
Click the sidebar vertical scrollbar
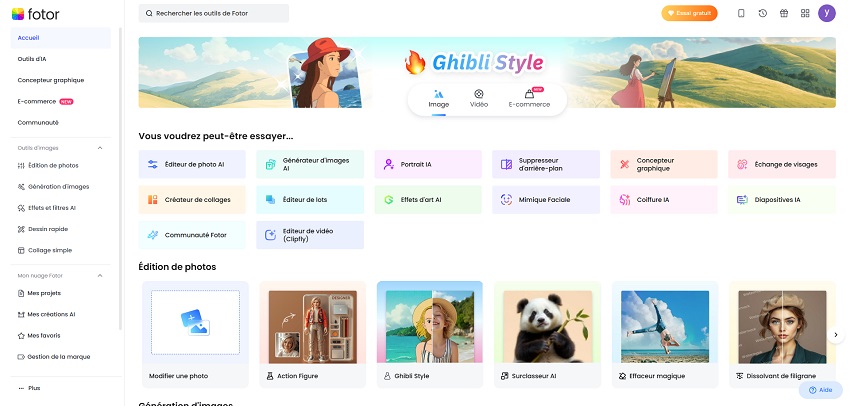tap(120, 179)
